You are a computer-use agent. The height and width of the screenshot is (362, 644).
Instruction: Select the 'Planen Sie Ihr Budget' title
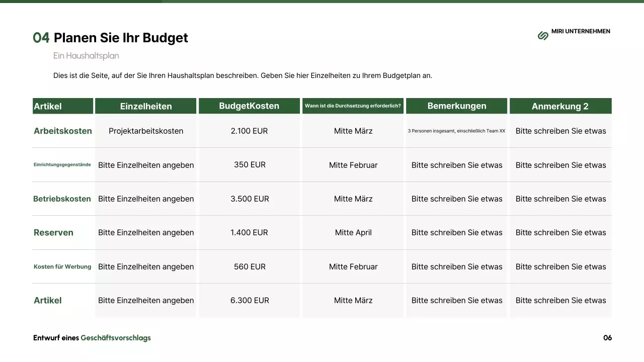point(120,38)
